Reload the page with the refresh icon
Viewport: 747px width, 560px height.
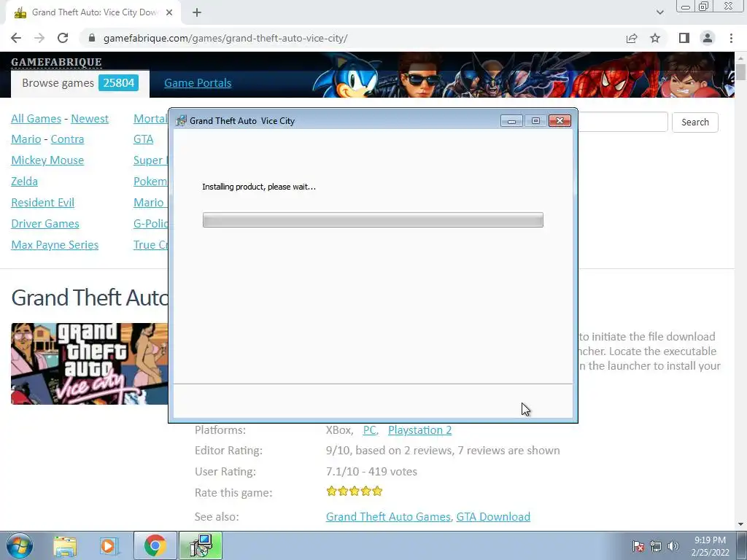click(63, 38)
